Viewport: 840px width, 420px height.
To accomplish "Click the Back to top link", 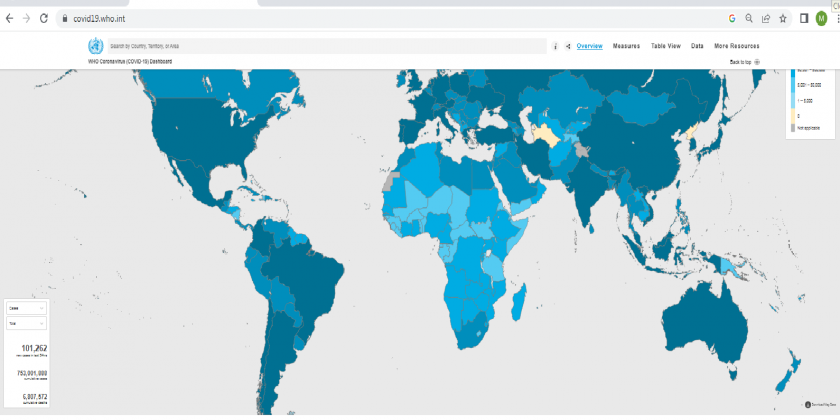I will [x=744, y=62].
